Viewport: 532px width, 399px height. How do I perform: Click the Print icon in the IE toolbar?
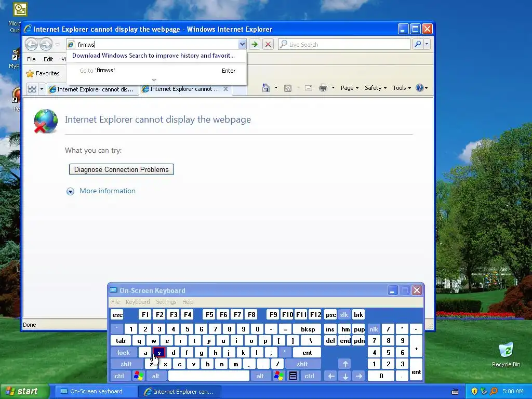323,88
